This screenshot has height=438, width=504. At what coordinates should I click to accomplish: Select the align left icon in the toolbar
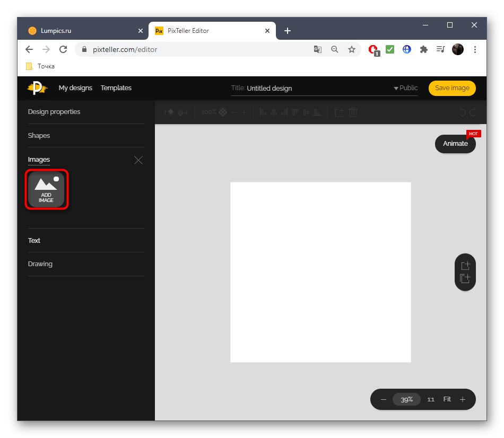[x=263, y=112]
